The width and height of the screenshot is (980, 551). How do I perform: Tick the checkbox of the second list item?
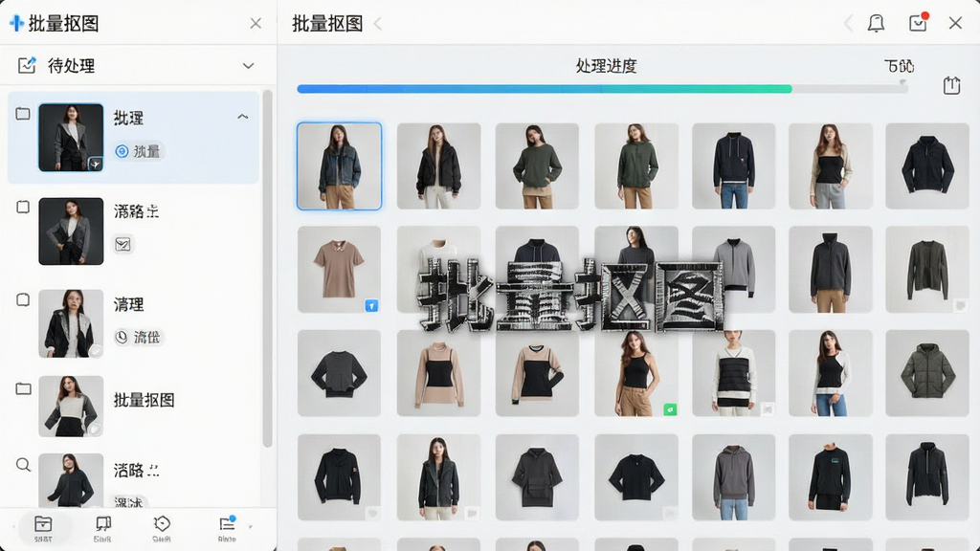coord(23,207)
